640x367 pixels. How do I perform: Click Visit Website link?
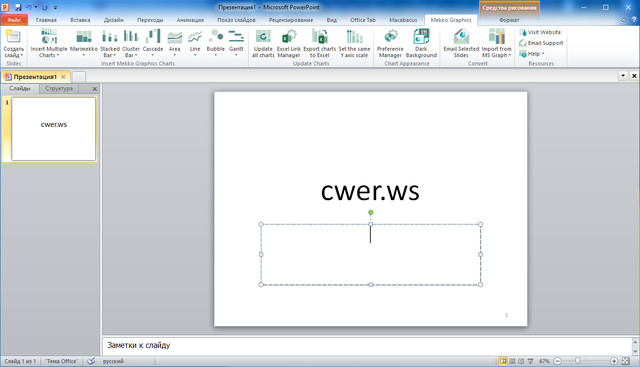click(x=540, y=32)
